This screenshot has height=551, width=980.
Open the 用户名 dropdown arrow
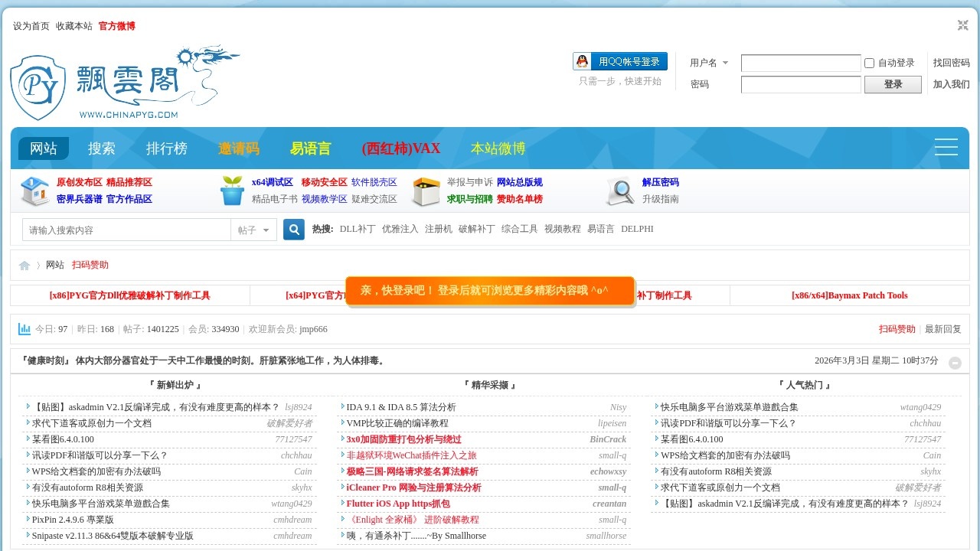coord(726,63)
